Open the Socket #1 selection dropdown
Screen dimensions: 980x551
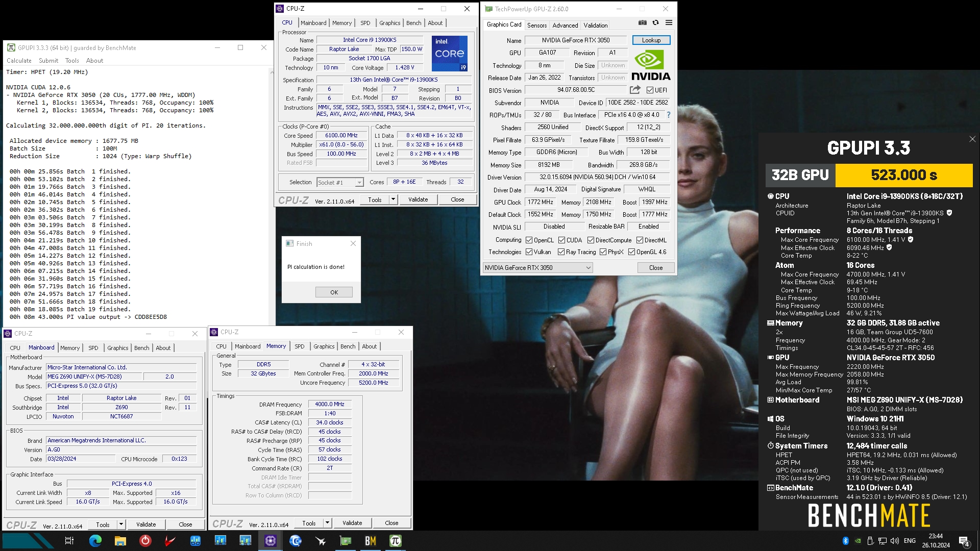pos(340,182)
